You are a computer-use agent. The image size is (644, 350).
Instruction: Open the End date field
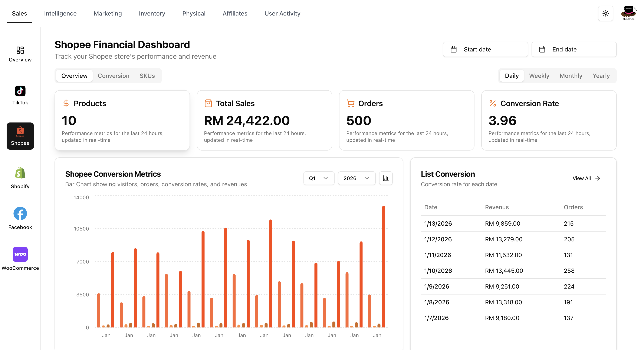574,49
